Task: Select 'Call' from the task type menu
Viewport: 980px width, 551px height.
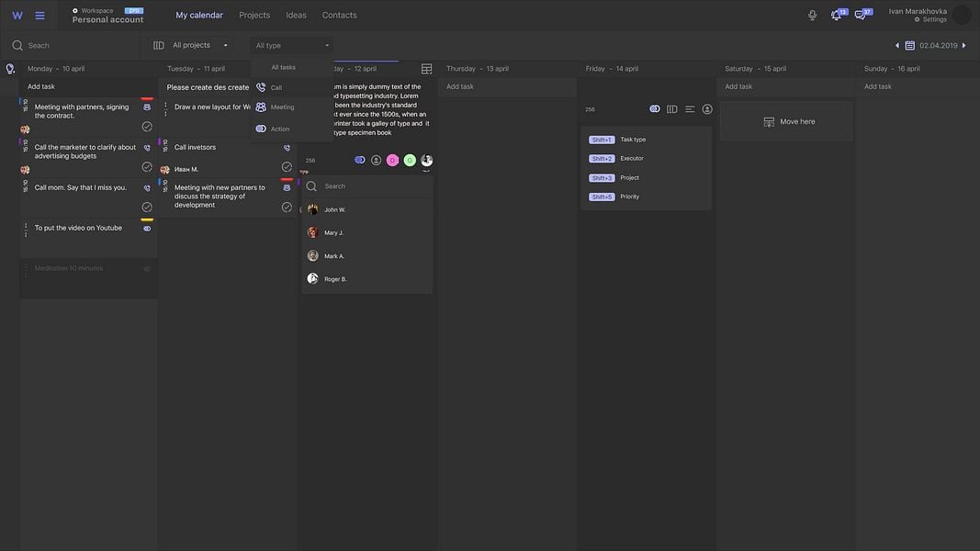Action: [x=276, y=87]
